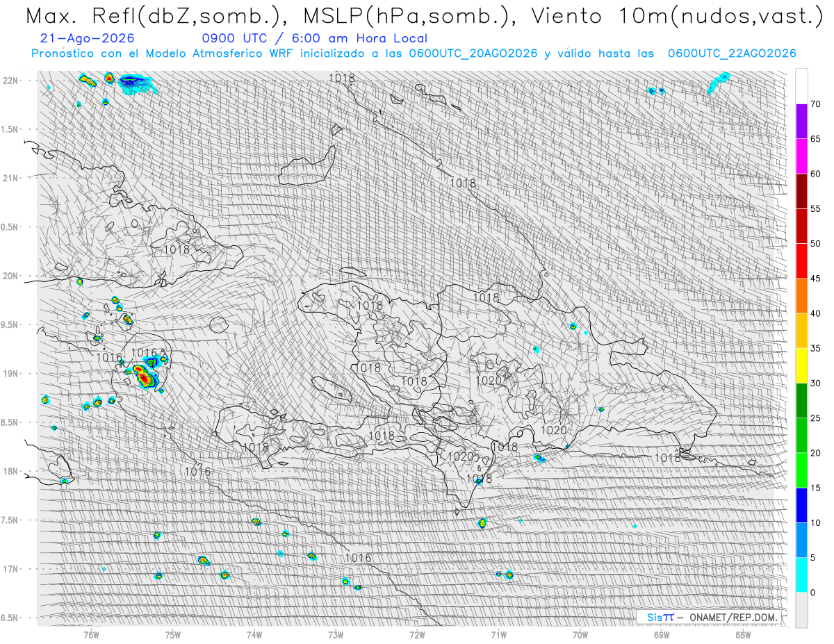Image resolution: width=834 pixels, height=644 pixels.
Task: Click the '10' colorbar scale value
Action: tap(815, 522)
